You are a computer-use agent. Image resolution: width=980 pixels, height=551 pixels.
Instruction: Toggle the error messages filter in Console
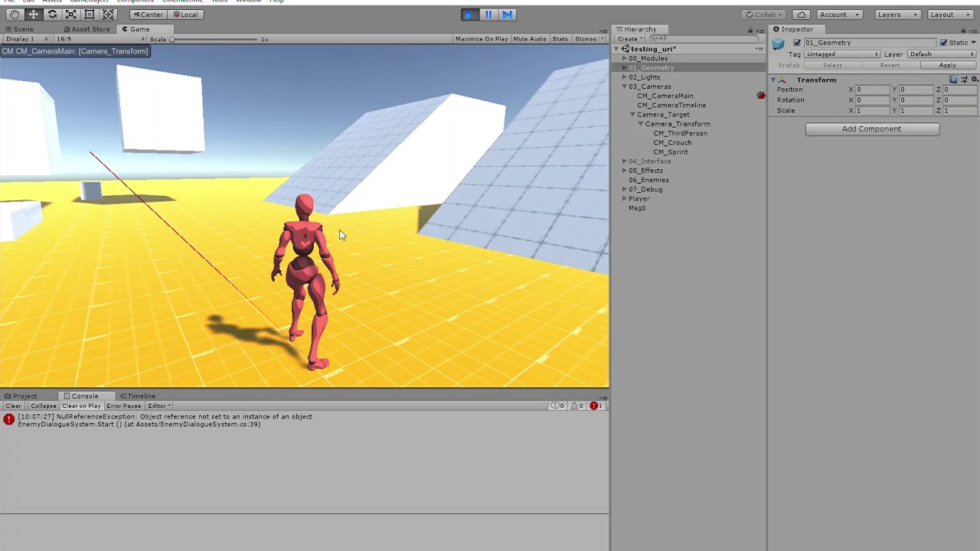[595, 406]
